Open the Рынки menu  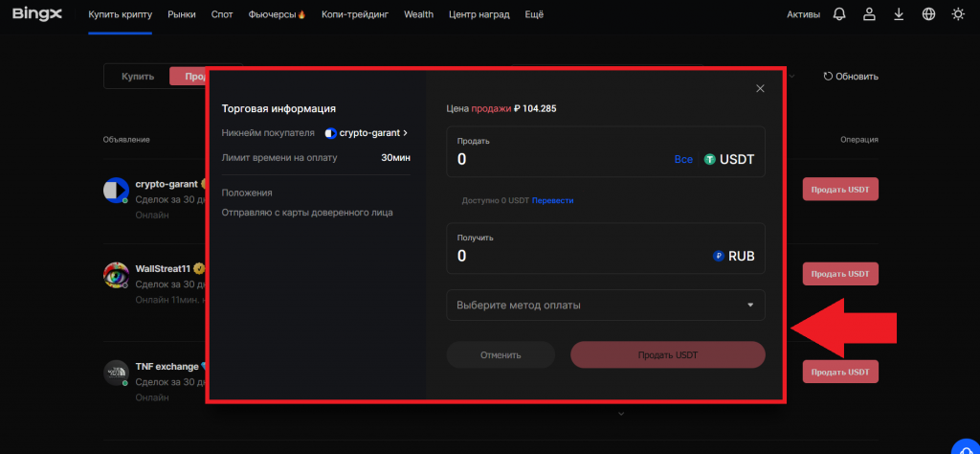(x=182, y=14)
